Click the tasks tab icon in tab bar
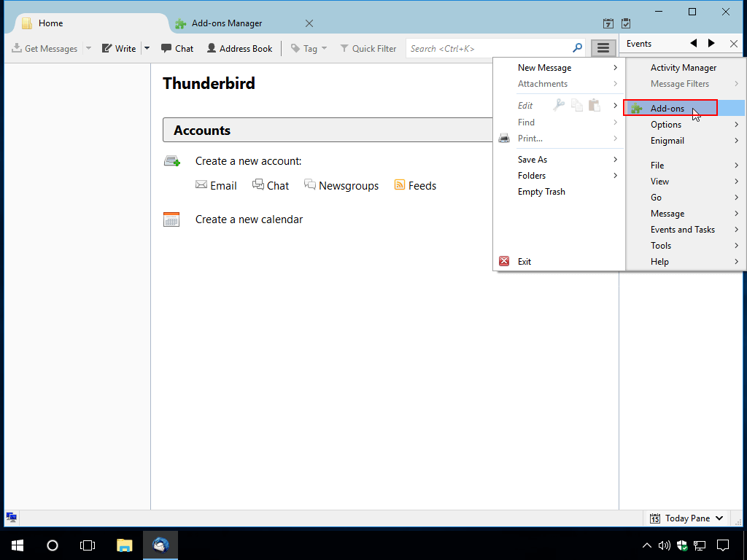 (x=626, y=23)
